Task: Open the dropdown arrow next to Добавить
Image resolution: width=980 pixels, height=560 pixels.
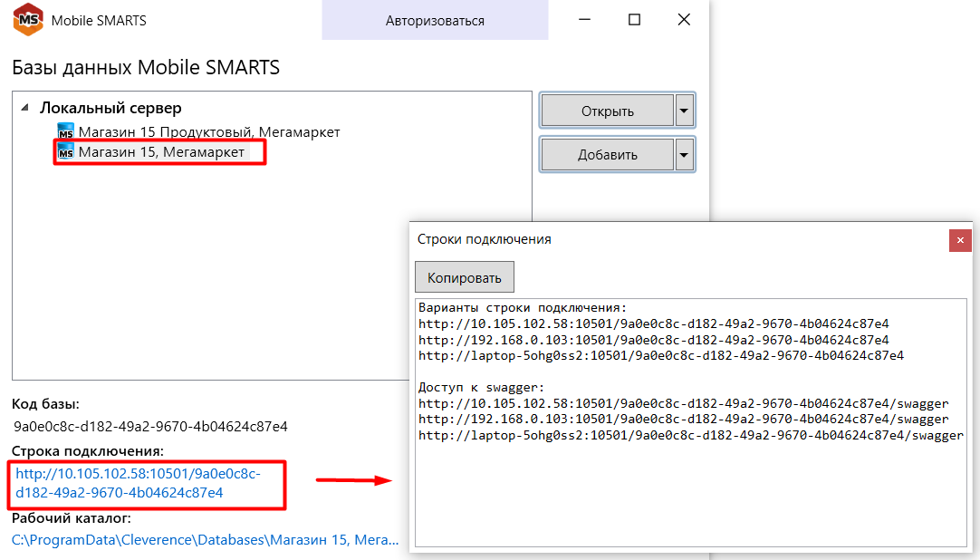Action: tap(685, 154)
